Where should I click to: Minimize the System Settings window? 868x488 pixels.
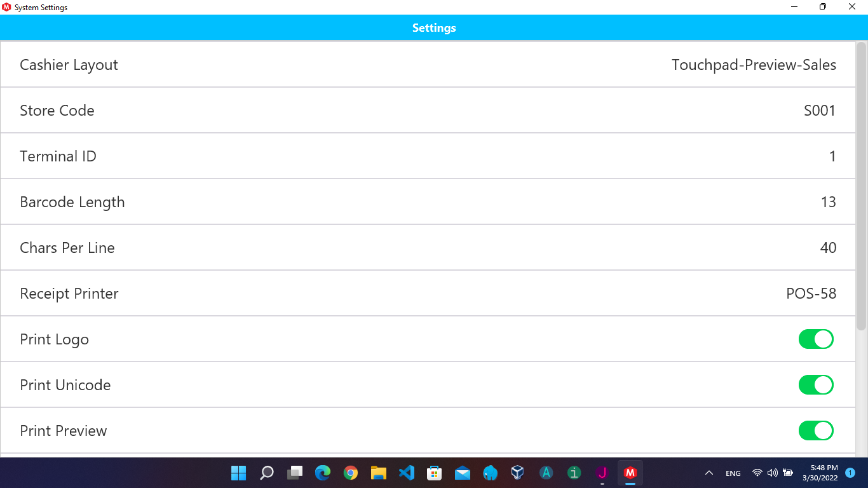794,7
